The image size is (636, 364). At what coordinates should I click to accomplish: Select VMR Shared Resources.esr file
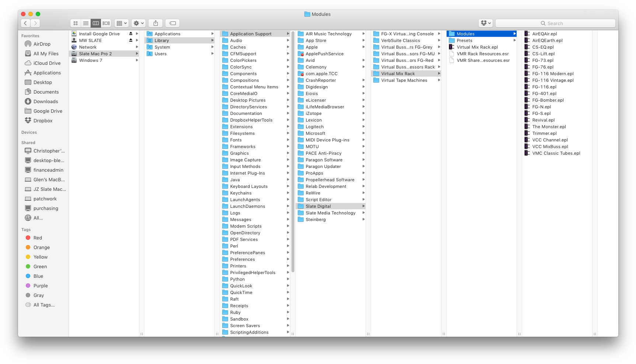click(x=479, y=60)
